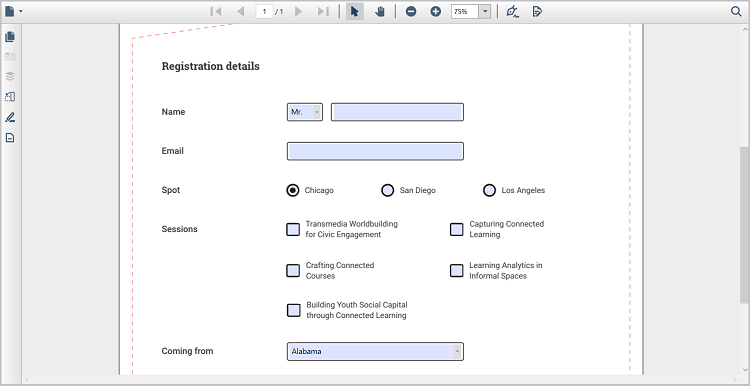Open the signature tool in toolbar
The height and width of the screenshot is (386, 750).
click(513, 11)
